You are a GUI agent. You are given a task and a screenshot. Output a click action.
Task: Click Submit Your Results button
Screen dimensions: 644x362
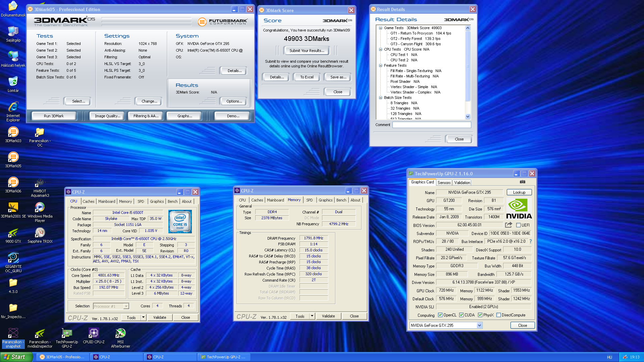307,51
